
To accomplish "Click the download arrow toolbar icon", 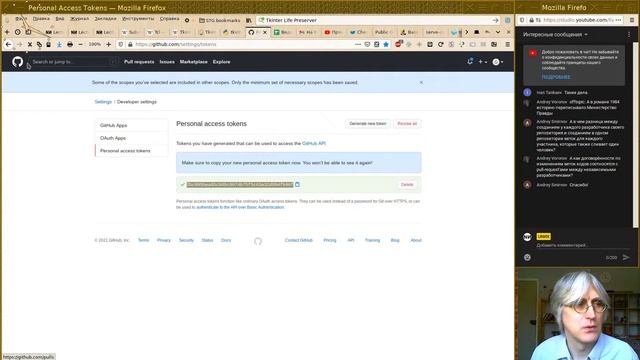I will tap(59, 44).
